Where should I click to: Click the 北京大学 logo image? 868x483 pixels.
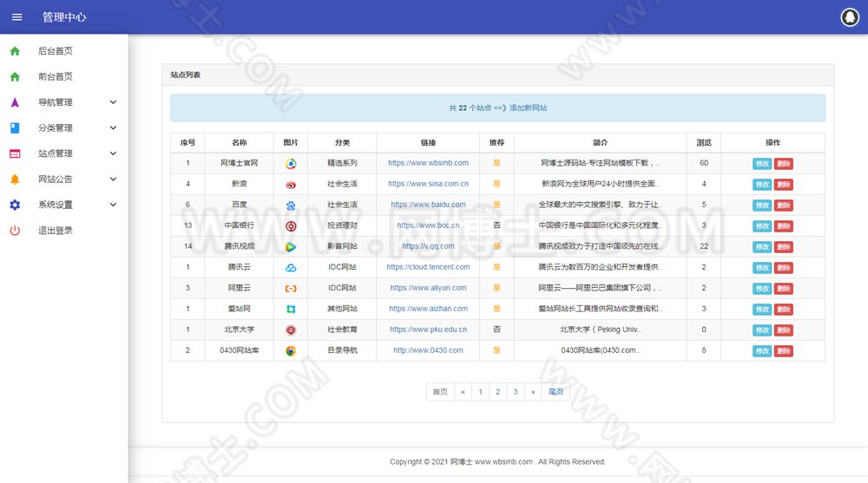coord(291,330)
